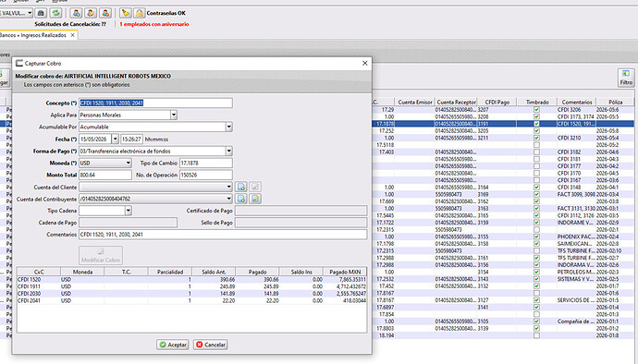
Task: Click the time field showing 15:26:27
Action: tap(132, 140)
